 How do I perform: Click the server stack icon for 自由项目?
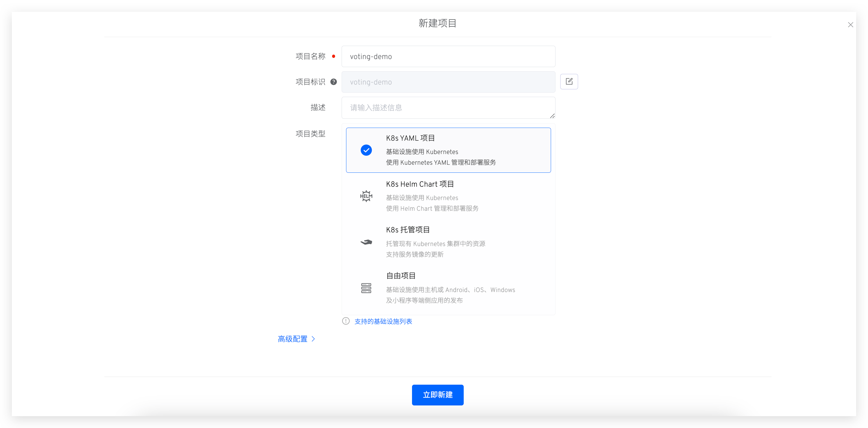pos(366,288)
